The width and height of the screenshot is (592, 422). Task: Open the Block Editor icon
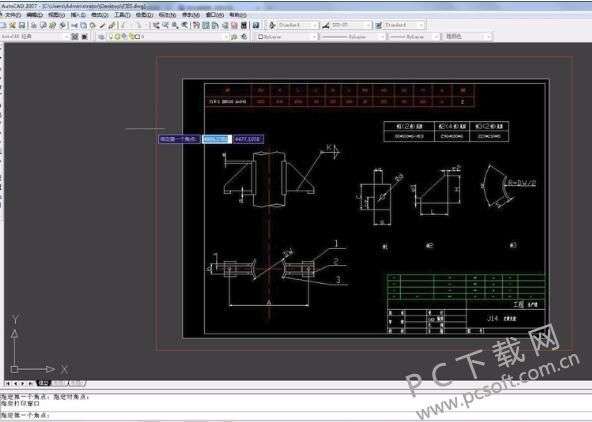112,25
